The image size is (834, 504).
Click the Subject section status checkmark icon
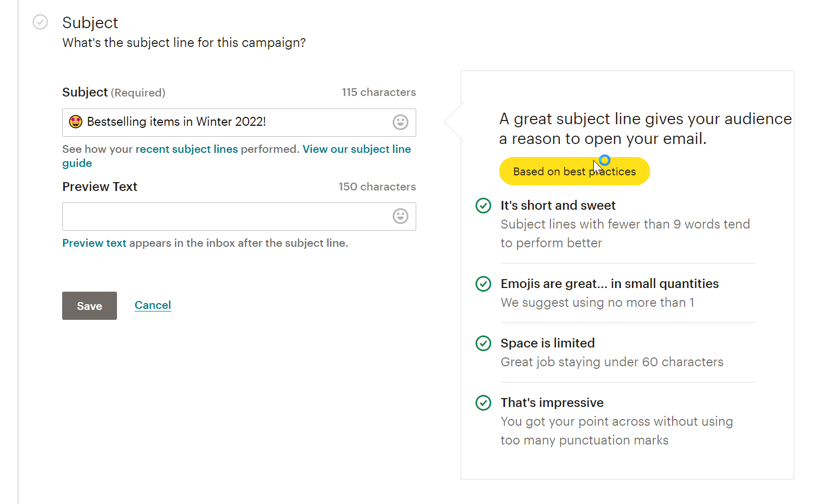point(40,22)
